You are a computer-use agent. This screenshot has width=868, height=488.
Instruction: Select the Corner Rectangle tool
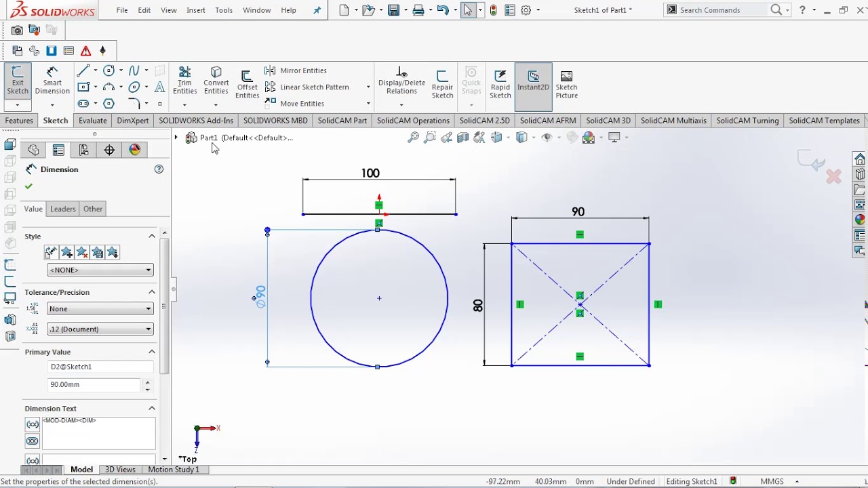coord(83,87)
